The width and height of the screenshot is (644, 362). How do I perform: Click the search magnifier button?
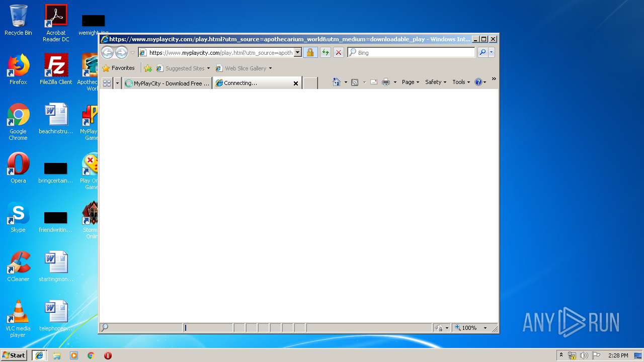482,53
